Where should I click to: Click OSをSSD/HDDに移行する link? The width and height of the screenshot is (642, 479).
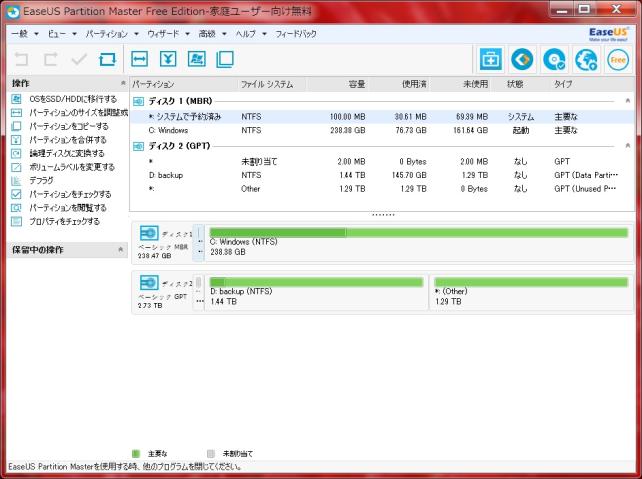(73, 99)
